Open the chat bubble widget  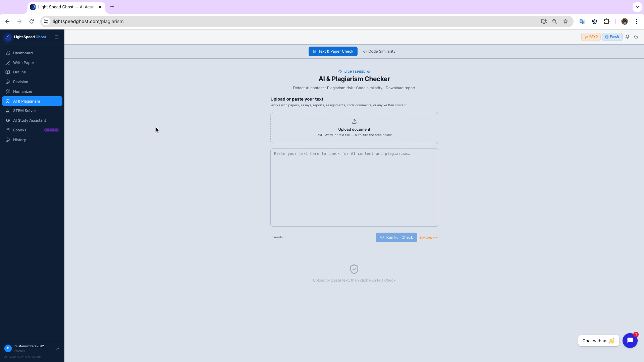[x=630, y=341]
